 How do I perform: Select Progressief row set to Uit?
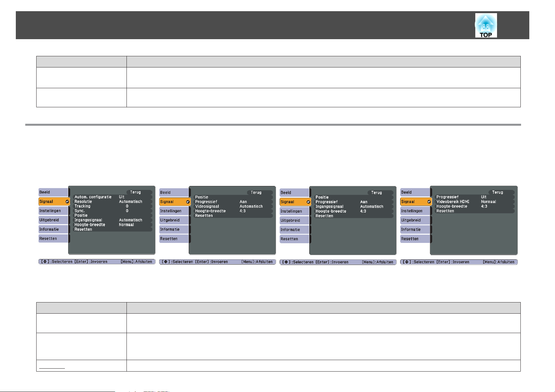pyautogui.click(x=475, y=197)
